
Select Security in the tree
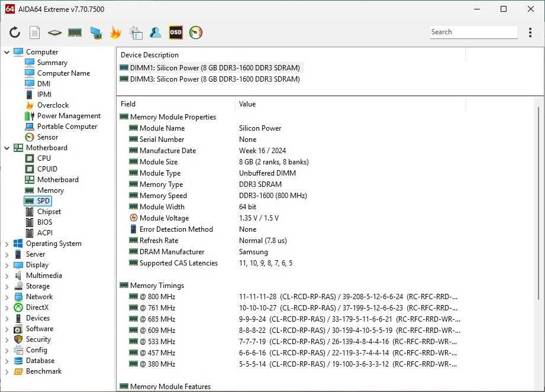coord(38,339)
